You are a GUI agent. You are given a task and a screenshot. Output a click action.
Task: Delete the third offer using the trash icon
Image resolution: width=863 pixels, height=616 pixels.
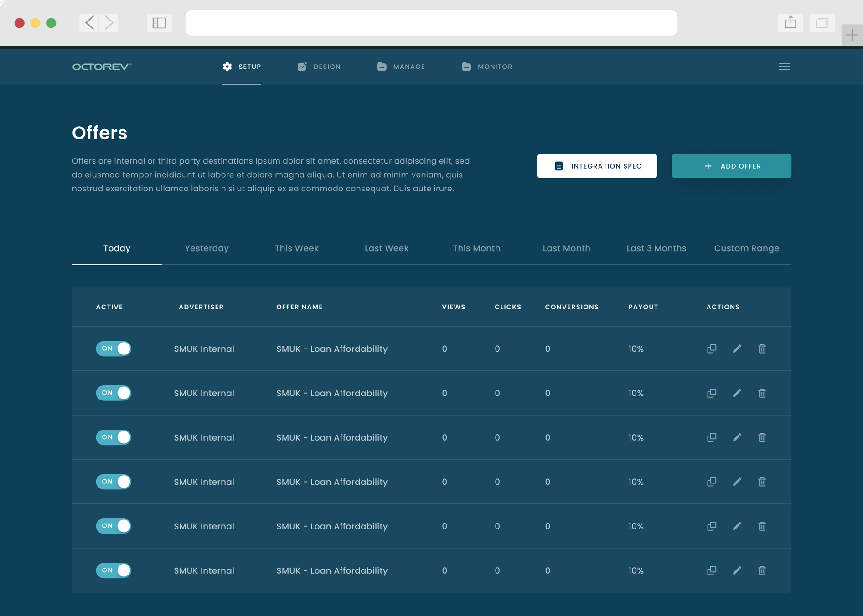pyautogui.click(x=762, y=437)
